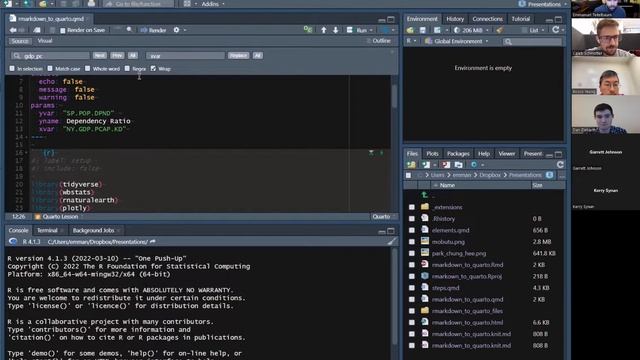
Task: Show document in new window icon
Action: [x=37, y=30]
